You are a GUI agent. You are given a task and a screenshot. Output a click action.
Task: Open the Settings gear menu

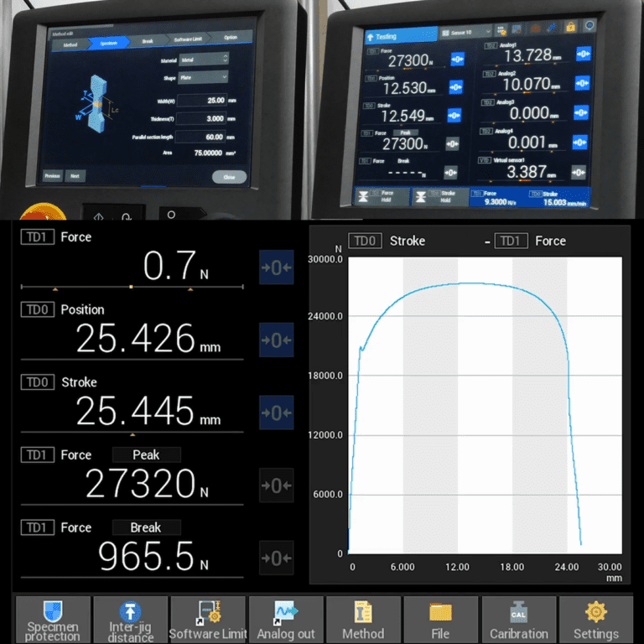596,620
